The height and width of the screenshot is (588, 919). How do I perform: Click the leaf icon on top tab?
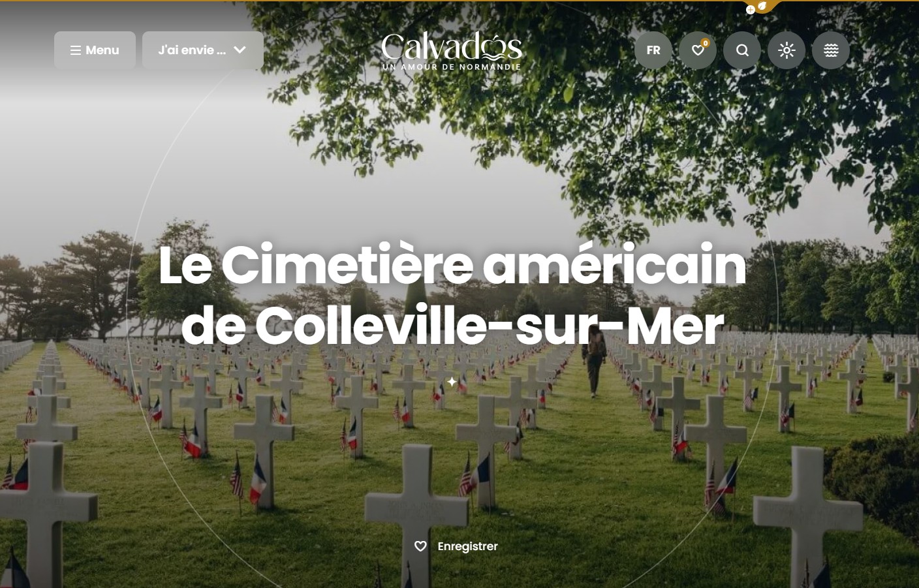click(x=762, y=6)
